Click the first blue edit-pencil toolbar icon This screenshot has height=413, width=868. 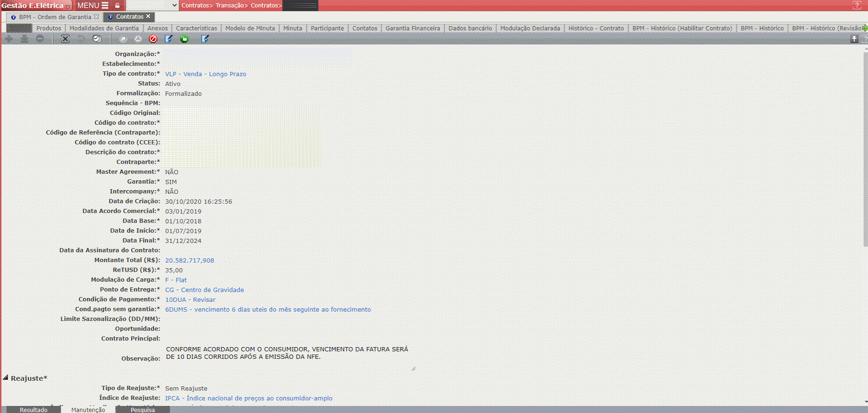point(168,39)
